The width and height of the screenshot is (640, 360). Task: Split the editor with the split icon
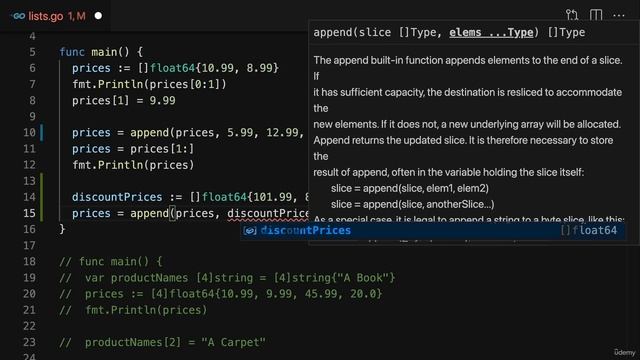click(596, 16)
